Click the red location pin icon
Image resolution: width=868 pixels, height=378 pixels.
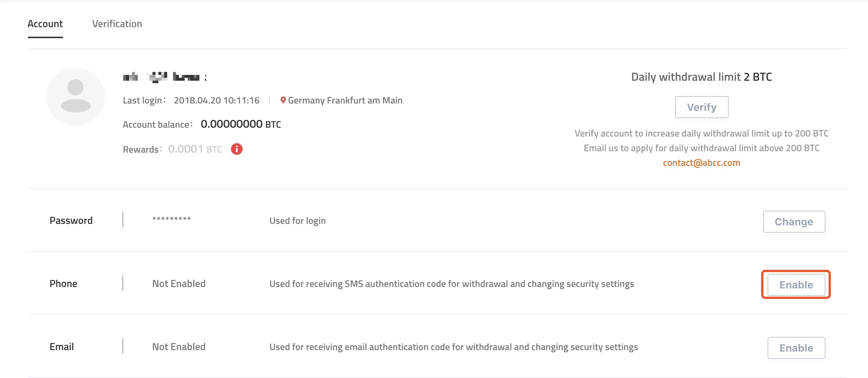point(283,100)
